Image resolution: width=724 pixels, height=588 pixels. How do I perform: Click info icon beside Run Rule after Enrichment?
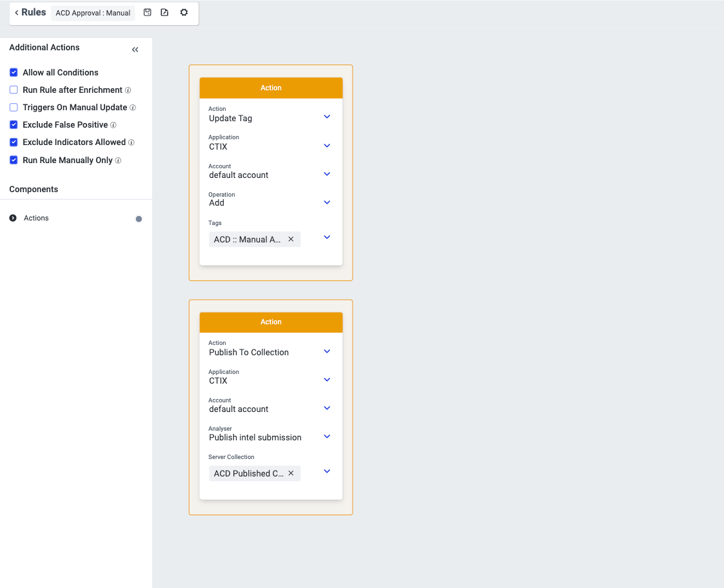pos(128,90)
